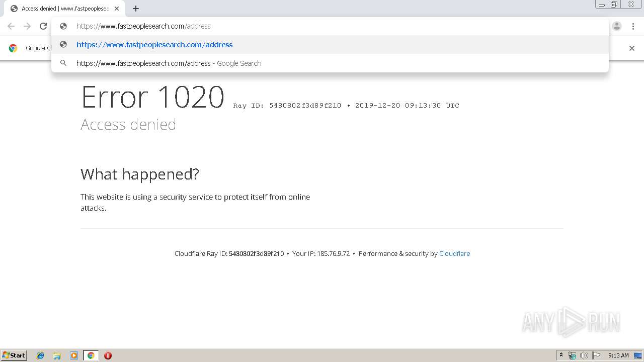Open the Action Center flag icon
This screenshot has width=644, height=362.
coord(596,355)
